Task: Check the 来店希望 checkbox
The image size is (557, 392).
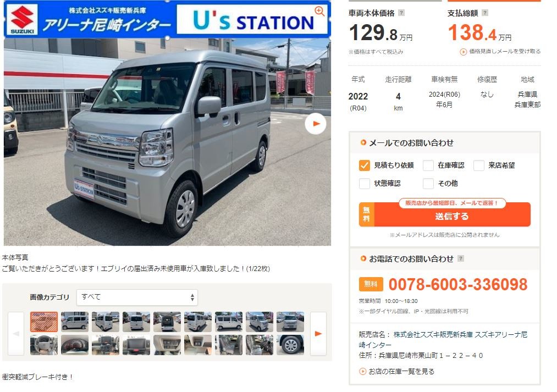Action: click(479, 165)
